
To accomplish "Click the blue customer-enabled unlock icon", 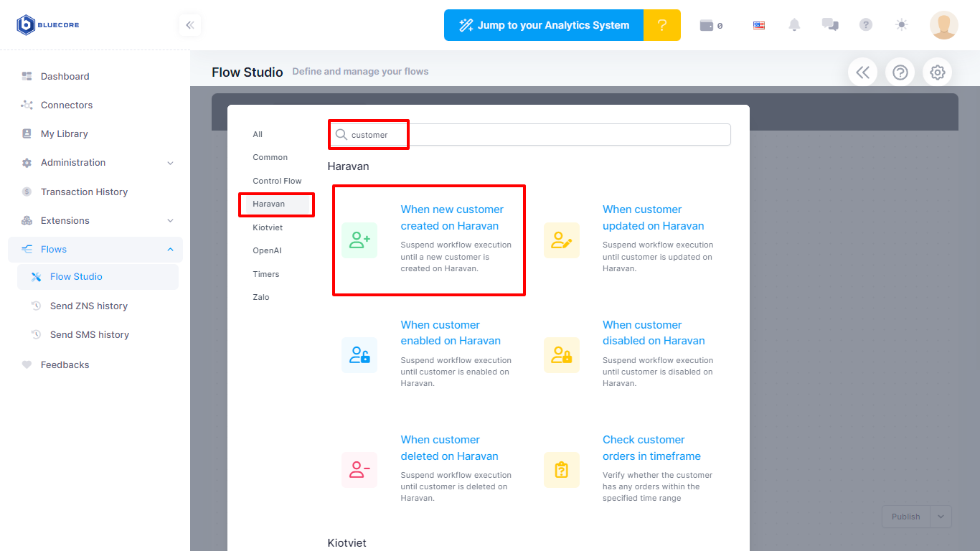I will 359,355.
